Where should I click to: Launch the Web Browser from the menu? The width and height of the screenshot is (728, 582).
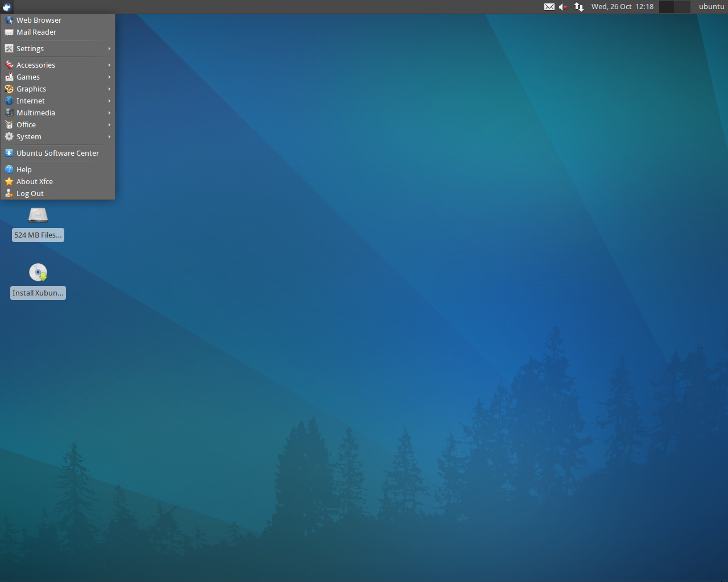coord(57,20)
